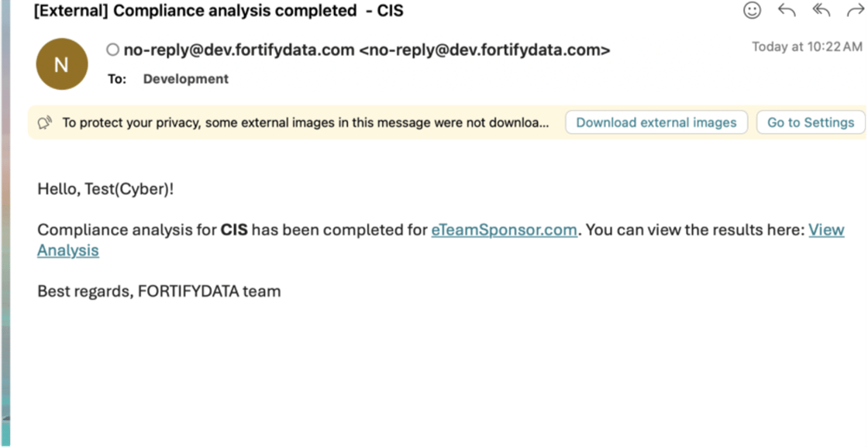
Task: Click the Hello, Test(Cyber)! greeting line
Action: point(105,188)
